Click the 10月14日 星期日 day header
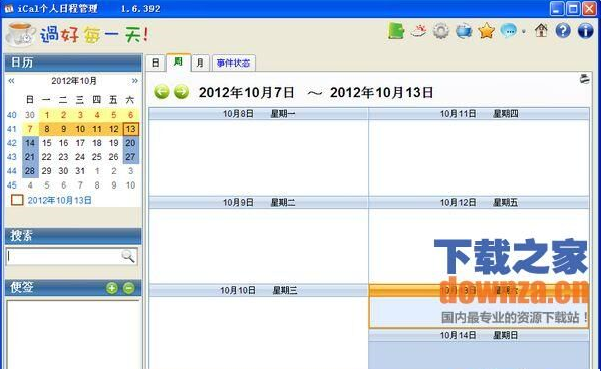 click(479, 335)
